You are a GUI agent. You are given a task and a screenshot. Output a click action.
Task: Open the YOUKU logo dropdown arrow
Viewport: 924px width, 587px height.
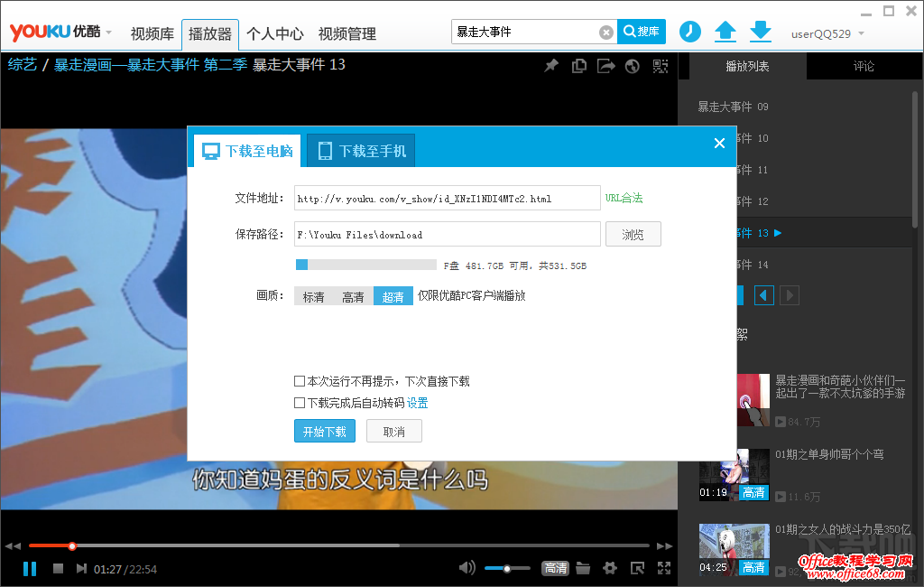pyautogui.click(x=109, y=33)
